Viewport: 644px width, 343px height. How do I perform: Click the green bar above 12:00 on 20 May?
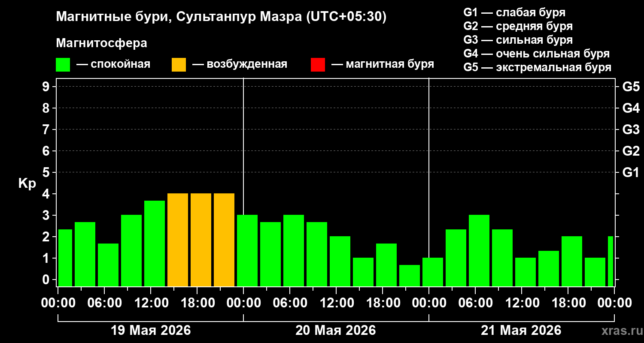340,261
